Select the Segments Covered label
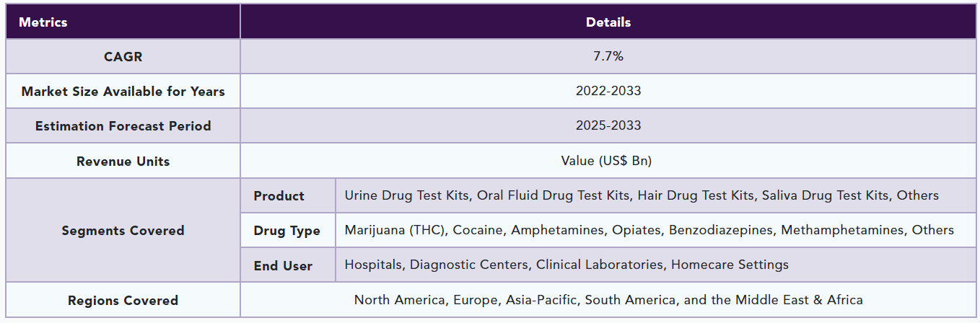Viewport: 980px width, 323px height. point(123,231)
